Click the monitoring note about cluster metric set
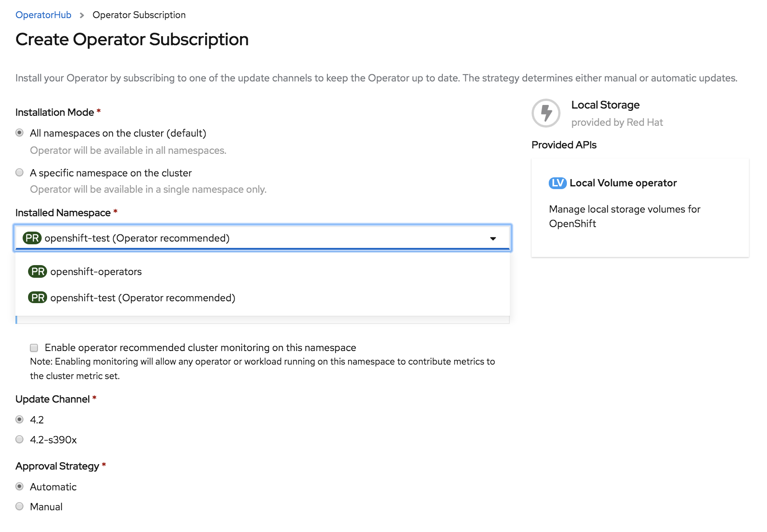This screenshot has width=767, height=532. point(263,369)
